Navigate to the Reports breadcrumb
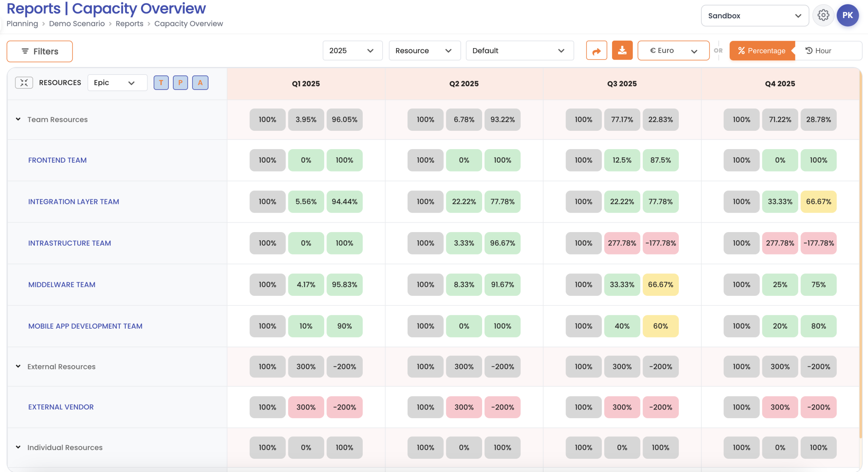The height and width of the screenshot is (472, 868). (x=129, y=24)
